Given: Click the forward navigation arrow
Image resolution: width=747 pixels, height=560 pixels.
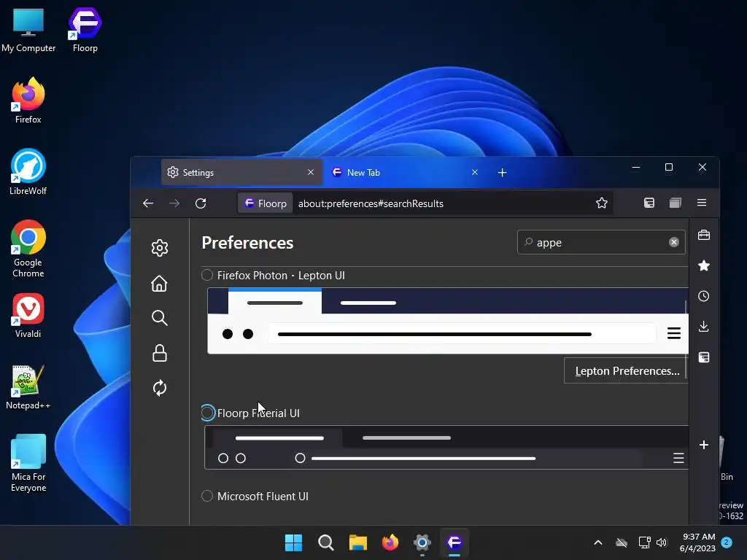Looking at the screenshot, I should tap(174, 203).
